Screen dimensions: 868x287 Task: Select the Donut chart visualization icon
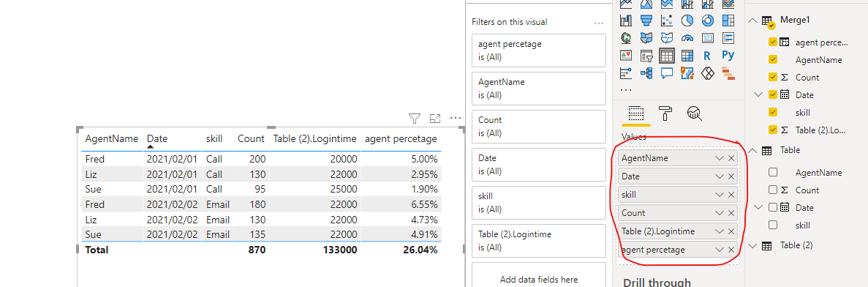(707, 20)
